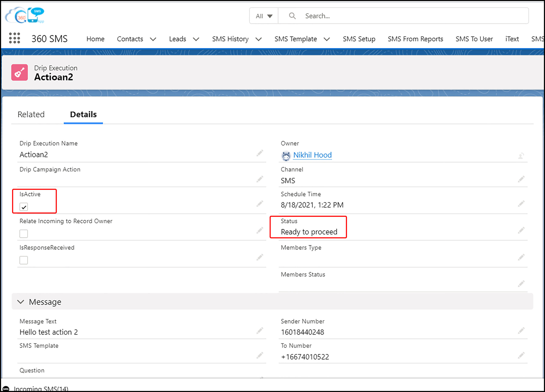Toggle Relate Incoming to Record Owner checkbox
Screen dimensions: 545x392
pos(24,233)
